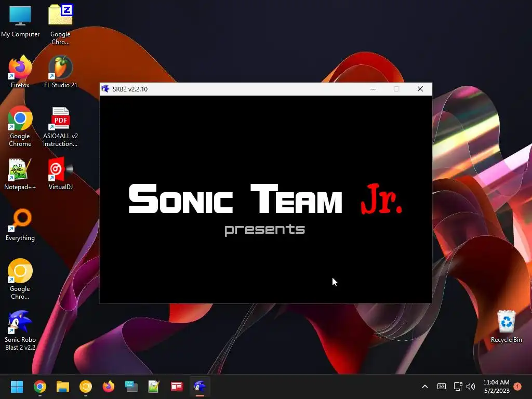Select the SRB2 Sonic taskbar icon
This screenshot has width=532, height=399.
point(200,387)
